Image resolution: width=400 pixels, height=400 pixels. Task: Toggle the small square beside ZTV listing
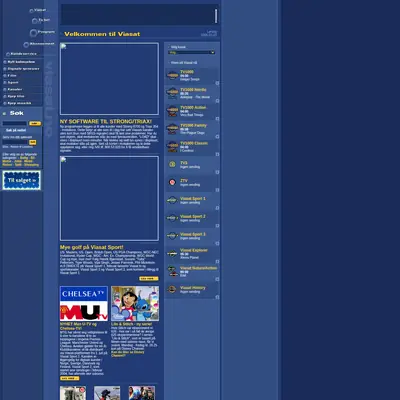click(217, 190)
